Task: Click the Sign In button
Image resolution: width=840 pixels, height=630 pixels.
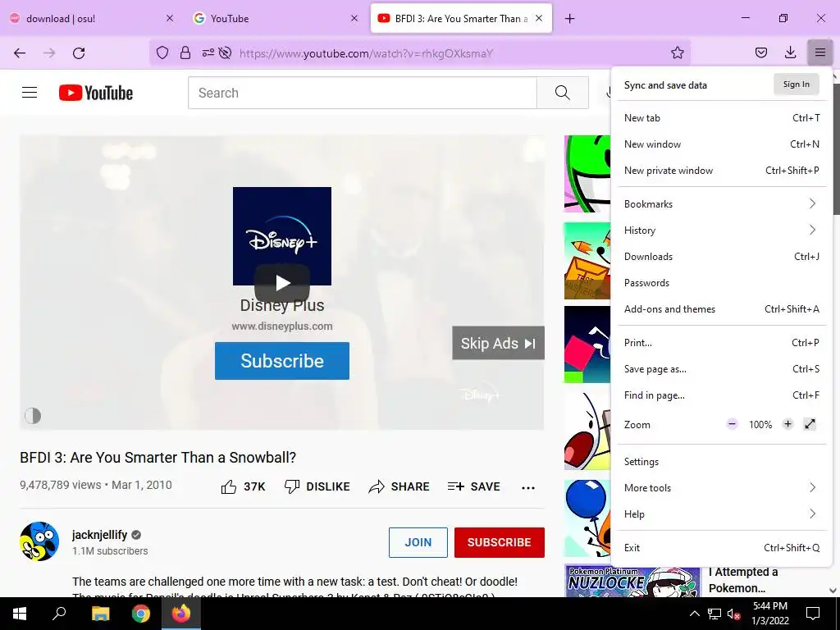Action: tap(796, 84)
